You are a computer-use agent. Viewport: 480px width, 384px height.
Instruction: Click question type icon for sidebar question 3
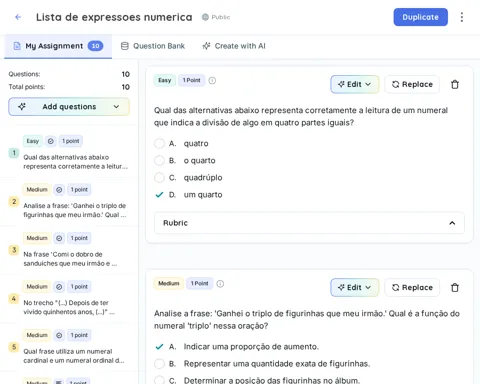59,238
